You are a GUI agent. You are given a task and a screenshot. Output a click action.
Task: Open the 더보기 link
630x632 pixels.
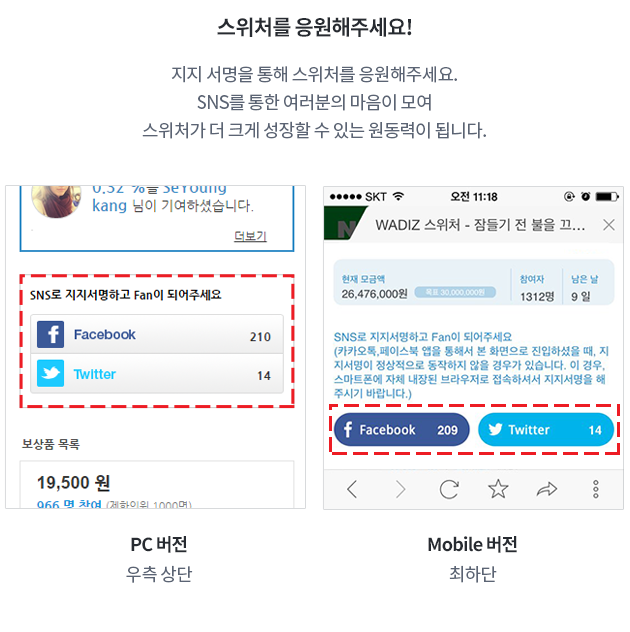point(250,236)
